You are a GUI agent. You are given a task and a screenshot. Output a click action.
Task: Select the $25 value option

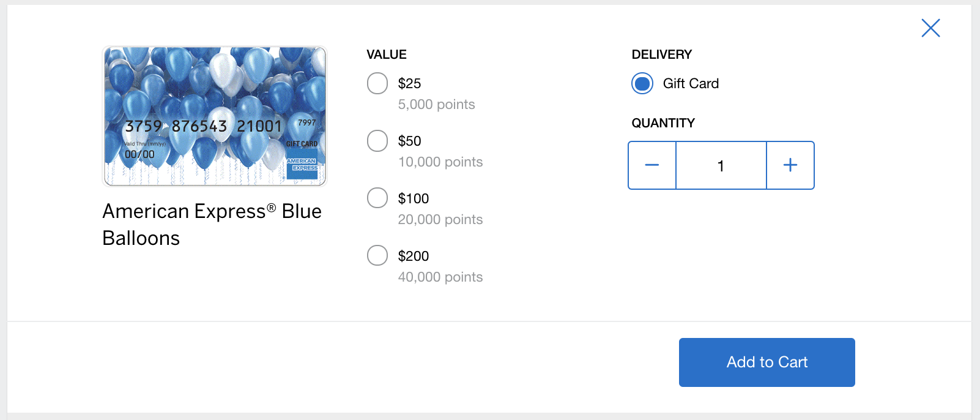point(377,83)
